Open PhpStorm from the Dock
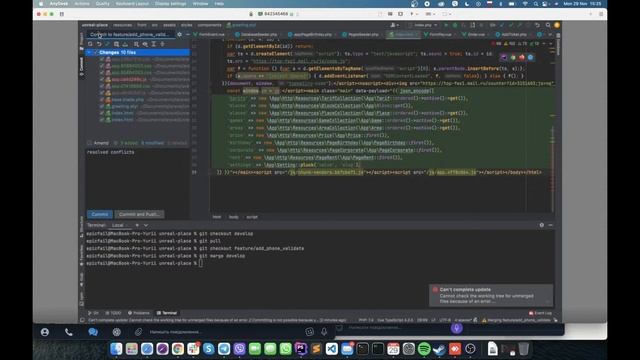 click(x=301, y=349)
